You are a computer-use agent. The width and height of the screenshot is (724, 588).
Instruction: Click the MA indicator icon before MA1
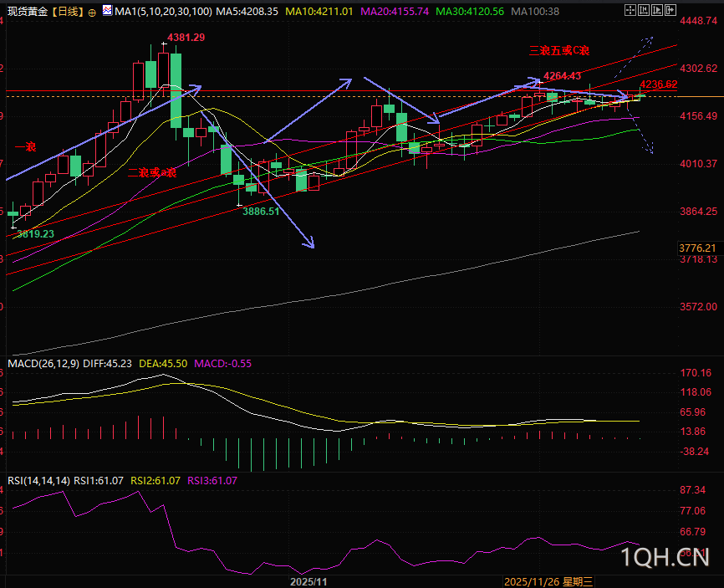coord(106,13)
